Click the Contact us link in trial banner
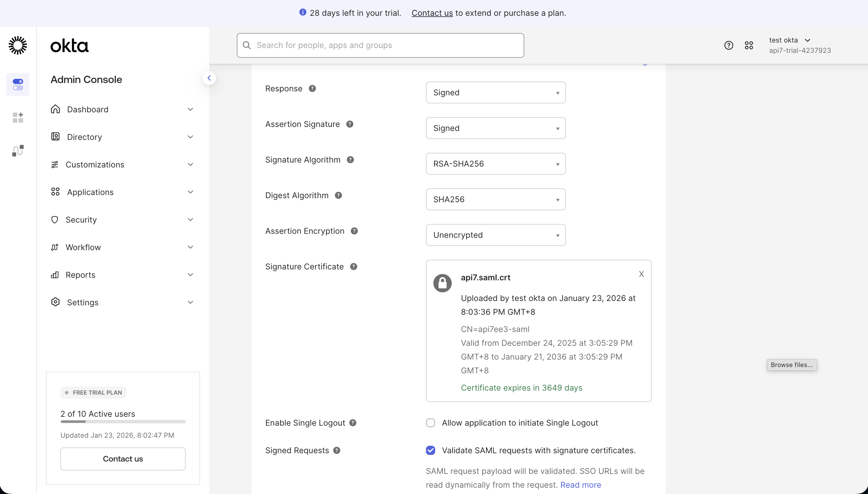 (x=432, y=13)
